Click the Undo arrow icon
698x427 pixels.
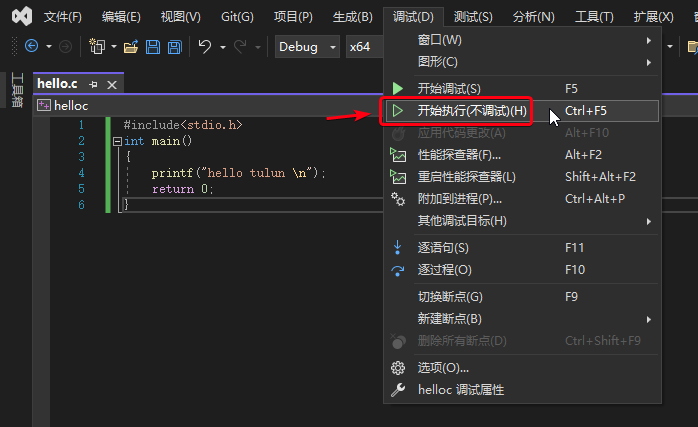(205, 46)
